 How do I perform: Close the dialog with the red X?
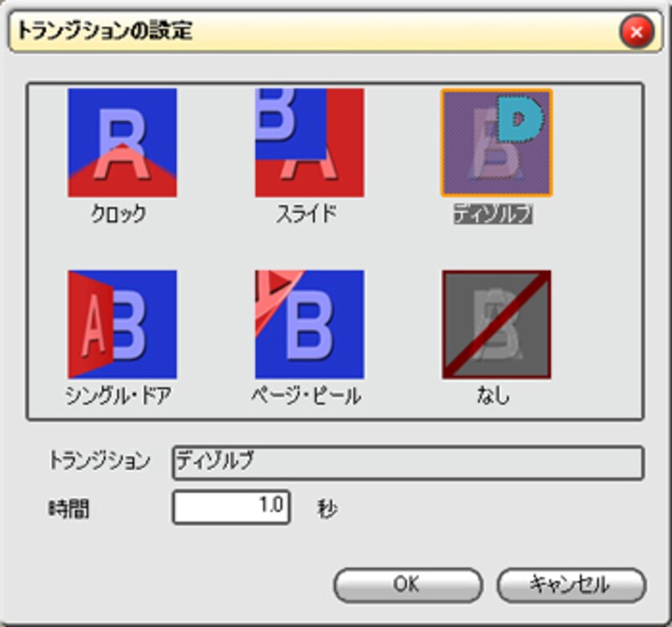636,33
